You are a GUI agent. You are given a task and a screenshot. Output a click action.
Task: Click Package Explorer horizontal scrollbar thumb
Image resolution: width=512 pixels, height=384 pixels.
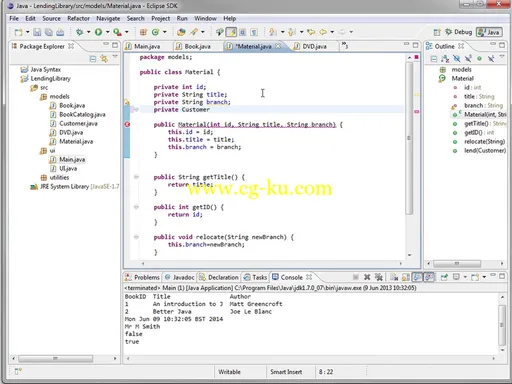click(55, 359)
